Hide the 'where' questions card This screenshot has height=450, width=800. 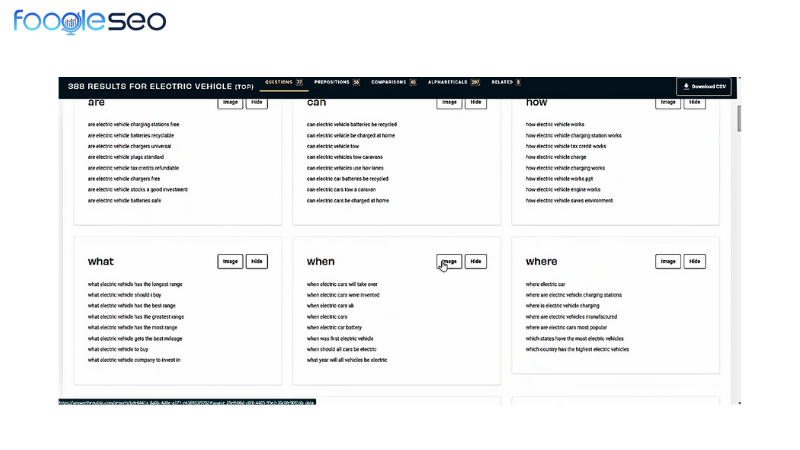(x=694, y=261)
